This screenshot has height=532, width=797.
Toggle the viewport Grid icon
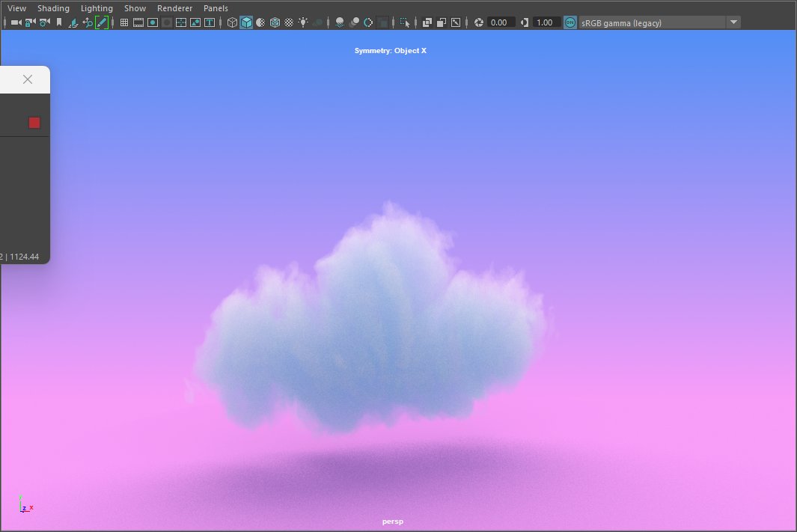pos(124,22)
